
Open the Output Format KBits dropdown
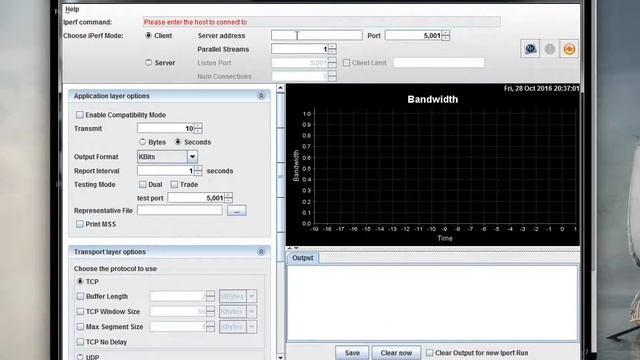pos(192,157)
